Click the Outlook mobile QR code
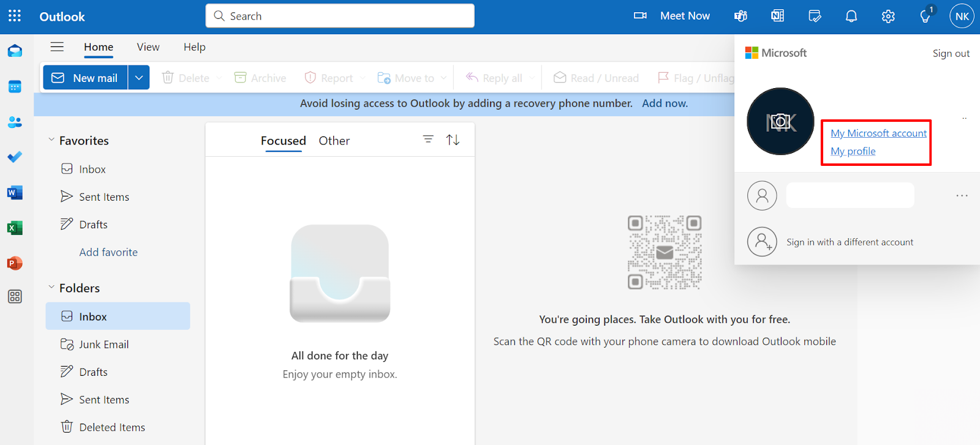Viewport: 980px width, 445px height. (x=665, y=252)
